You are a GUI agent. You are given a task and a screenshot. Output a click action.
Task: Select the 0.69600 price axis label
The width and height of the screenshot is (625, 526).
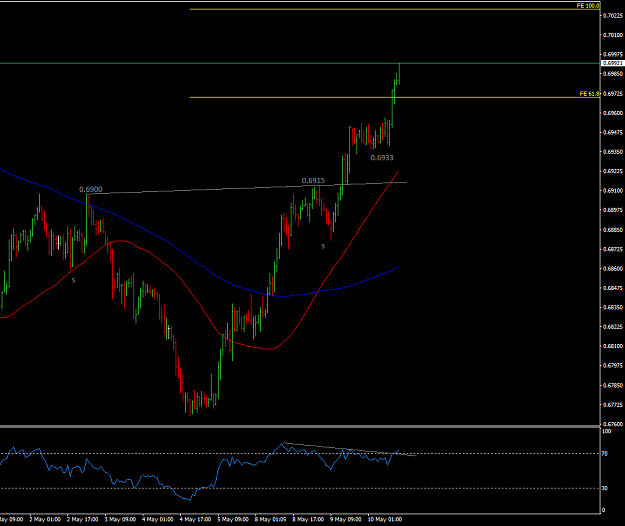(x=613, y=113)
